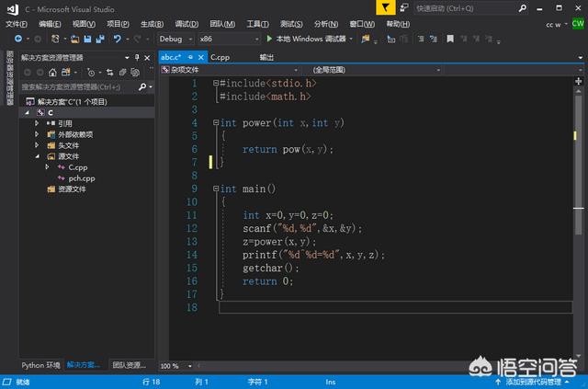
Task: Open the 杂项文件 project scope dropdown
Action: tap(230, 70)
